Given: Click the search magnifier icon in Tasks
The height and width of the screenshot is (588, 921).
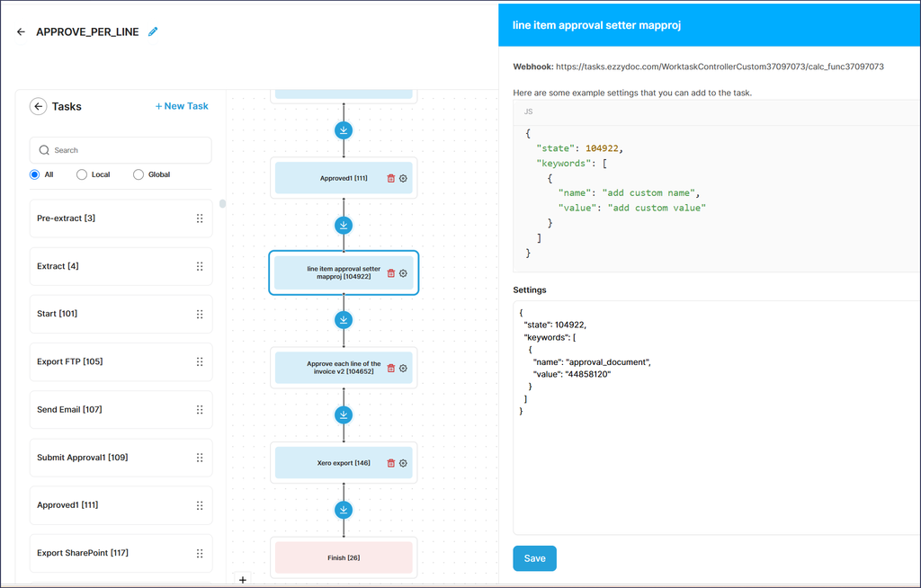Looking at the screenshot, I should (x=44, y=150).
